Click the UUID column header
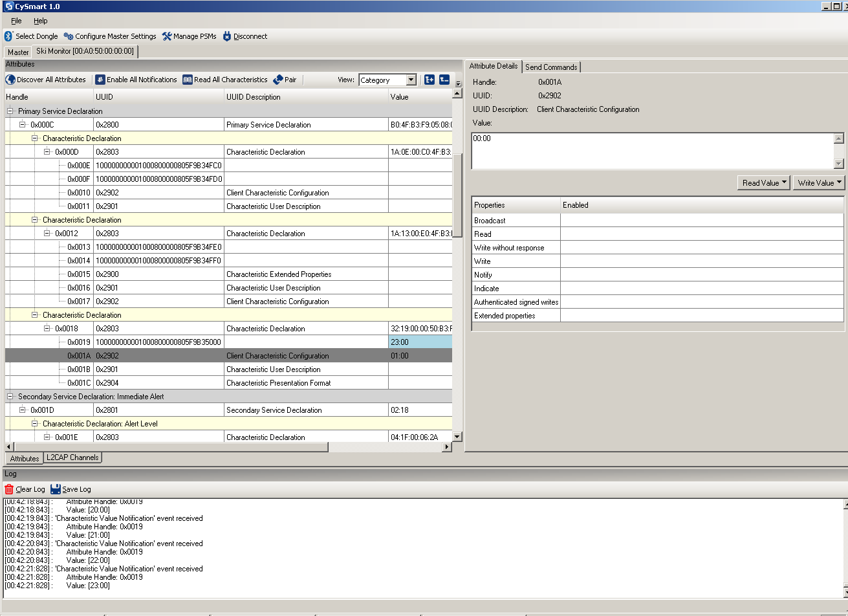 coord(158,97)
